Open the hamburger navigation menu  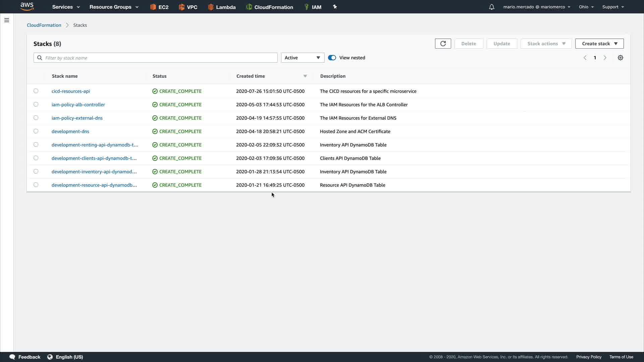click(x=6, y=20)
